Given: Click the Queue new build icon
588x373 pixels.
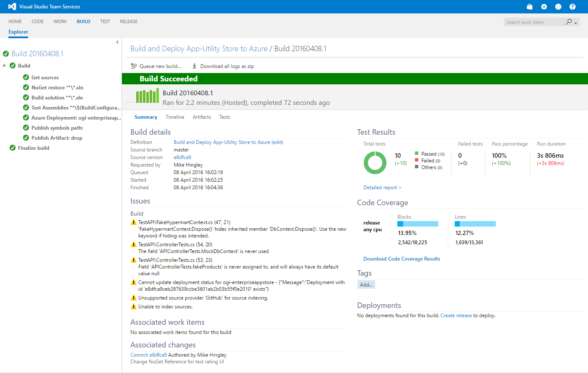Looking at the screenshot, I should point(134,66).
